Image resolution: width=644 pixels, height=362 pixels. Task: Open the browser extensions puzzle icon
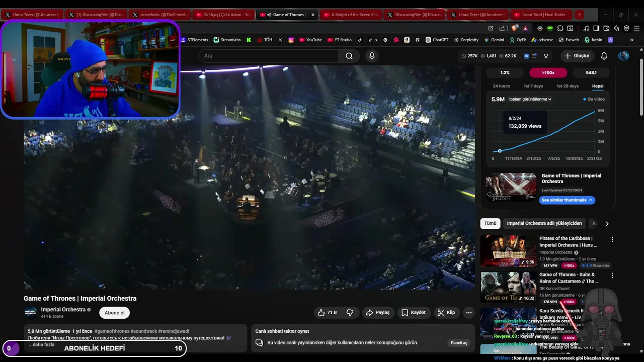pyautogui.click(x=560, y=28)
